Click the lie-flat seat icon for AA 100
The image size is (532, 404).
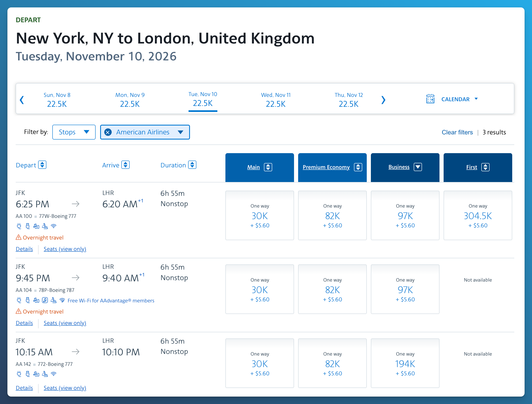45,226
